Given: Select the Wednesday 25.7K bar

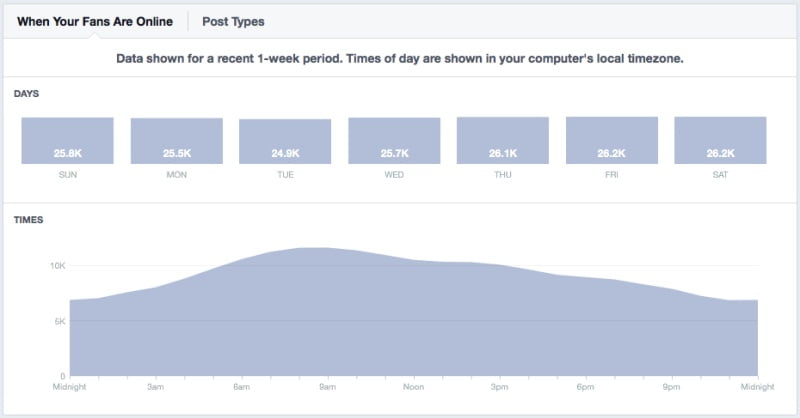Looking at the screenshot, I should 394,141.
